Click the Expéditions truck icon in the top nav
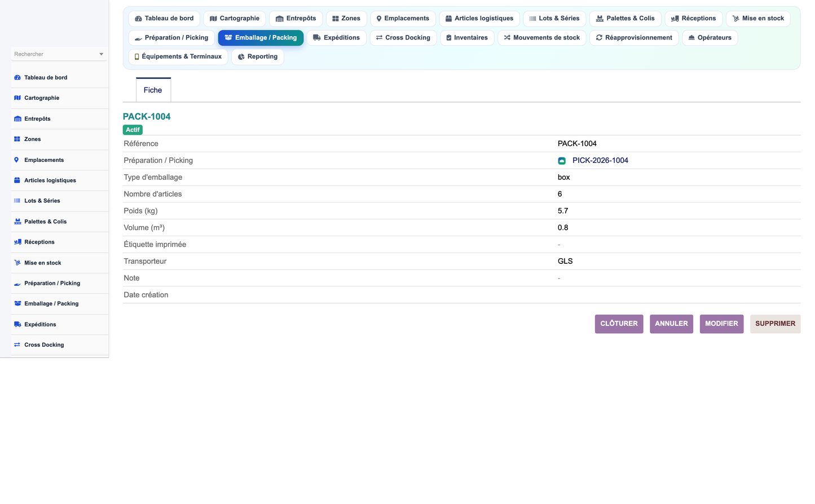Screen dimensions: 815x504 (317, 38)
